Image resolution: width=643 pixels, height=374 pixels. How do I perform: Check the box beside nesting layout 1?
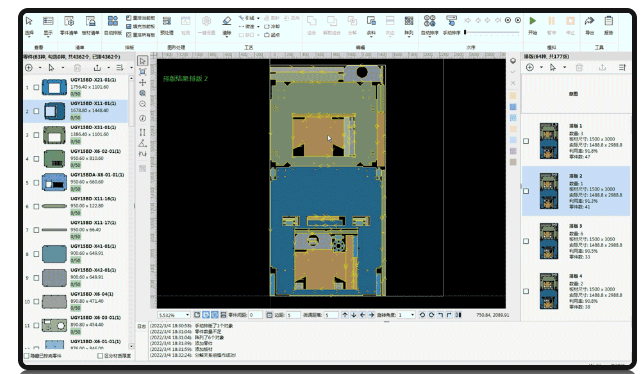tap(526, 141)
